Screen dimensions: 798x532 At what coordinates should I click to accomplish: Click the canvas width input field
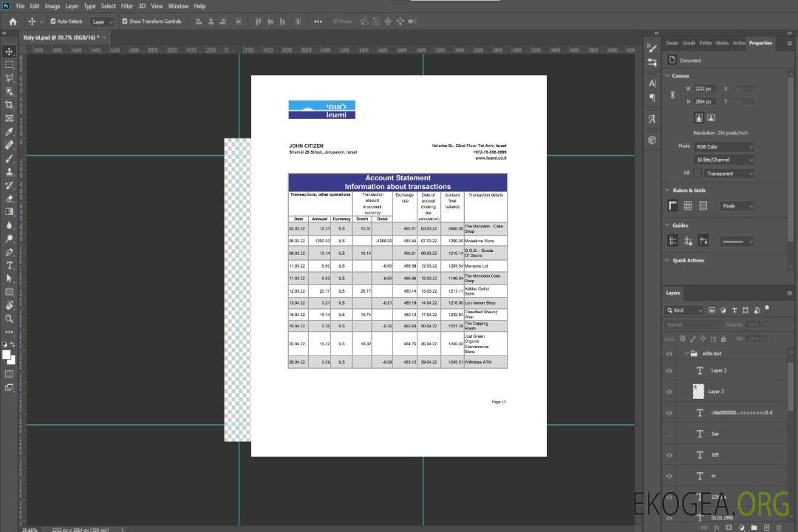705,89
